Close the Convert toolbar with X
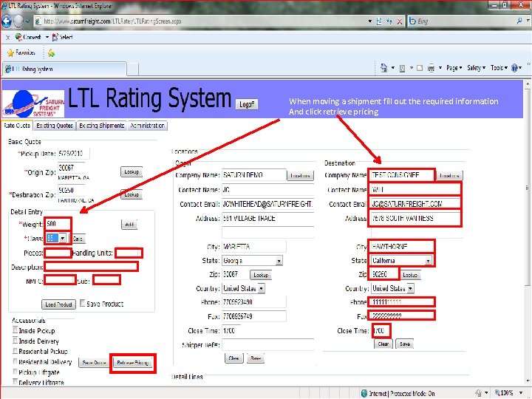The width and height of the screenshot is (532, 399). 7,38
